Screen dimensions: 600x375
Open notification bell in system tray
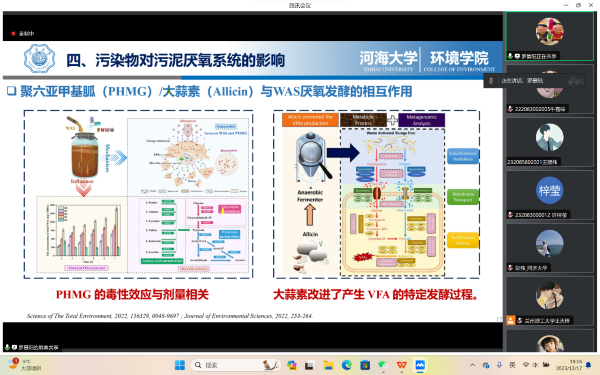[589, 365]
